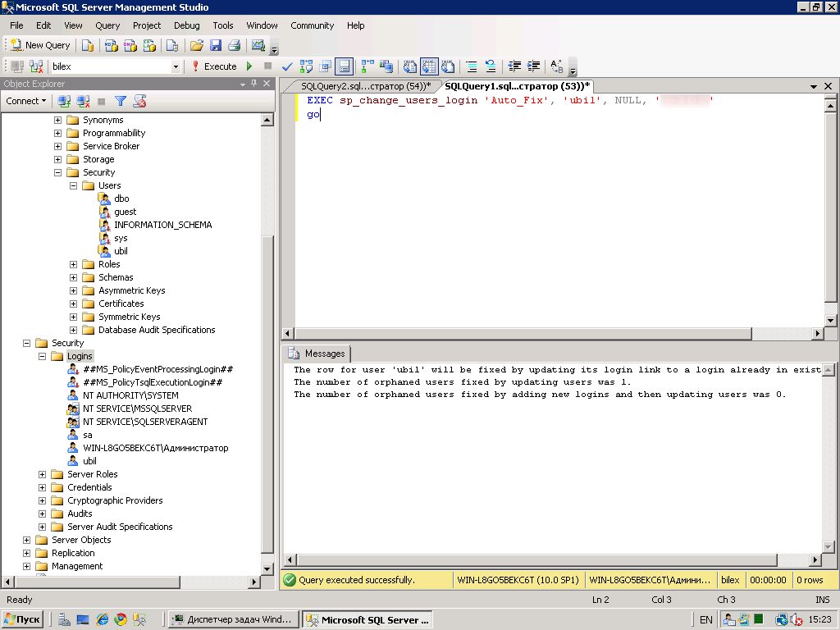Screen dimensions: 840x630
Task: Switch output to Results to Text
Action: [x=410, y=66]
